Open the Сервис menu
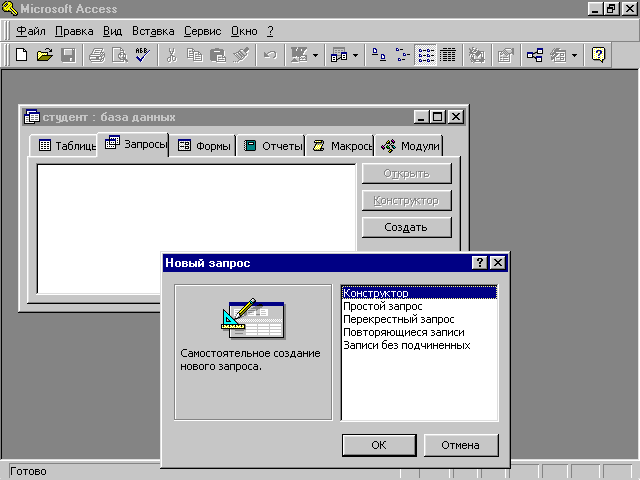Screen dimensions: 640x480 (x=202, y=31)
